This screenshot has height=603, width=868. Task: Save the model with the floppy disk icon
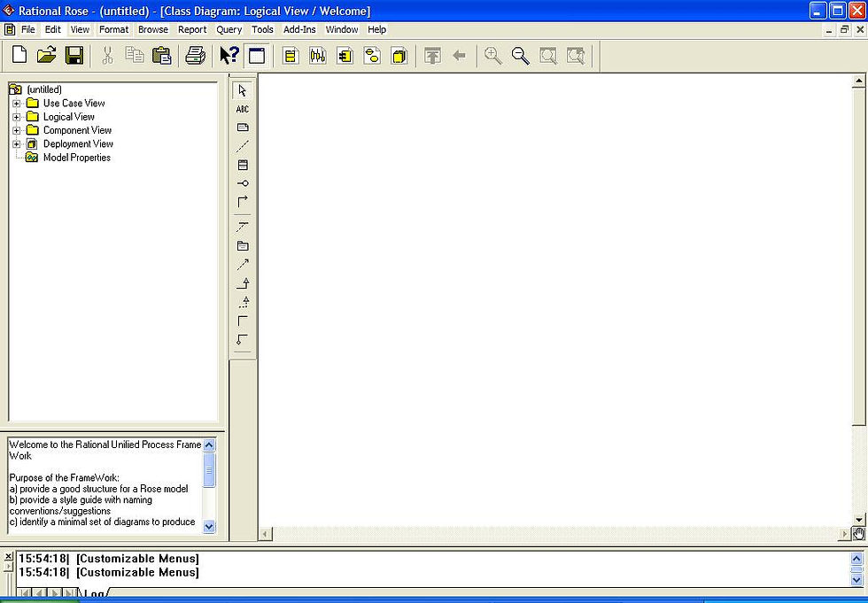click(x=74, y=55)
